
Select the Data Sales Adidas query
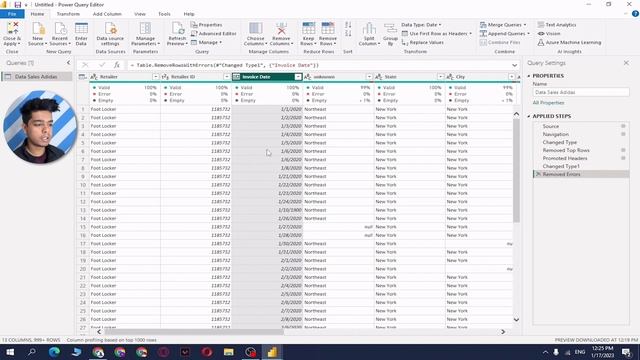point(36,77)
